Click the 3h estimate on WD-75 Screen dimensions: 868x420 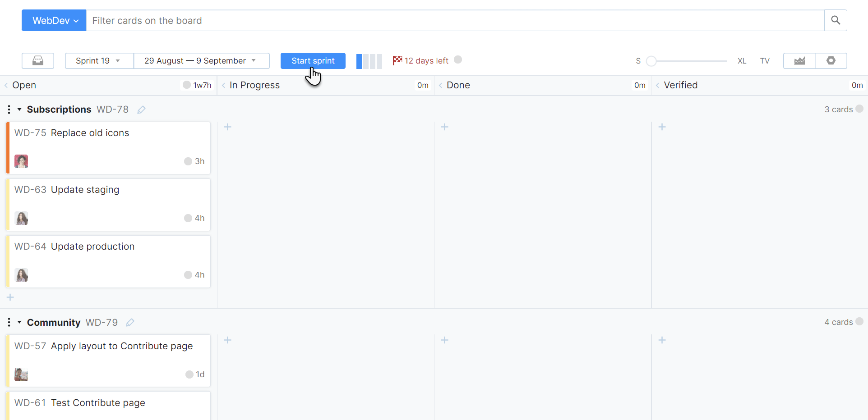point(200,161)
